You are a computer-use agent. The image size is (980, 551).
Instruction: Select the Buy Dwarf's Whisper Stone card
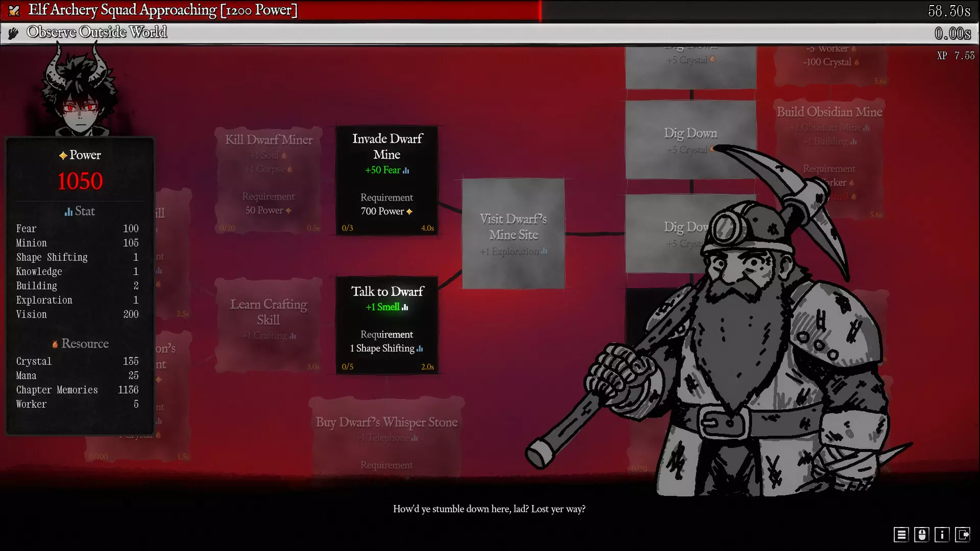[x=386, y=437]
